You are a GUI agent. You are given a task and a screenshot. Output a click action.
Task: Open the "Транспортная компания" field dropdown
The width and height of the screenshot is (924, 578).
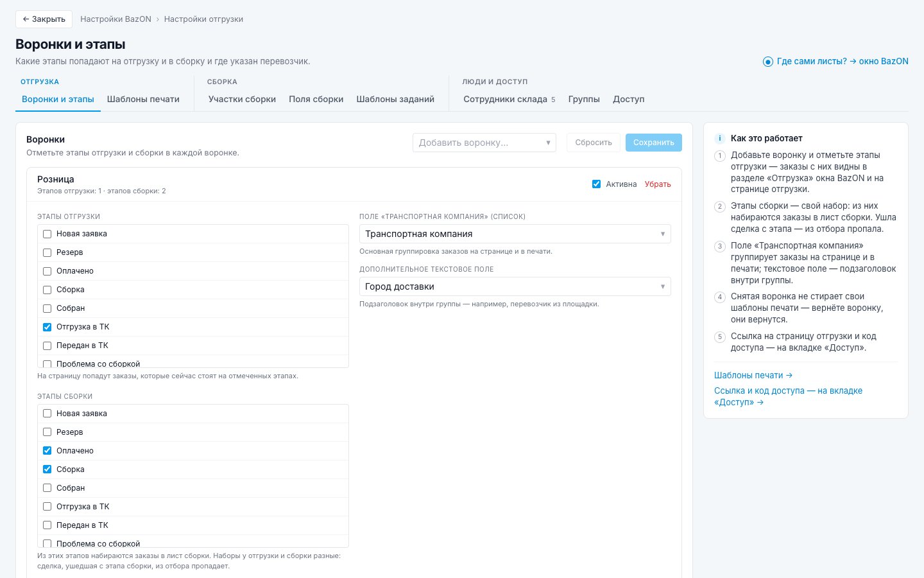(515, 234)
